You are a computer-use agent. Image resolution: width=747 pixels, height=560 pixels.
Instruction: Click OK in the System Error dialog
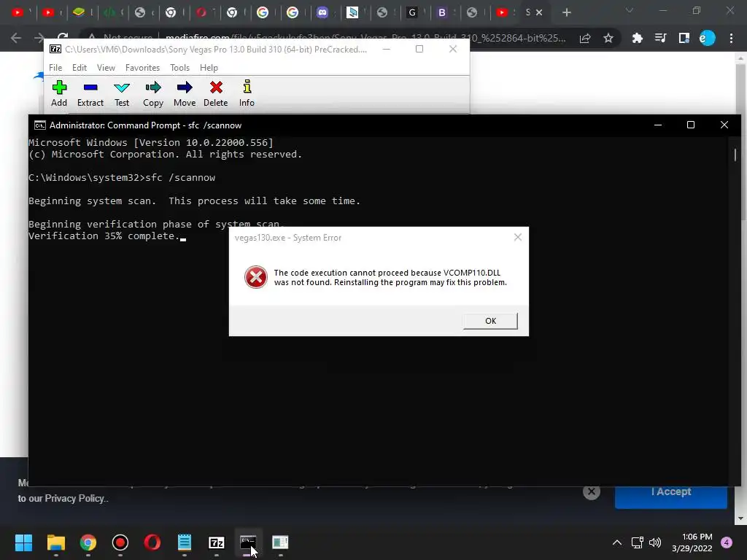(x=490, y=321)
